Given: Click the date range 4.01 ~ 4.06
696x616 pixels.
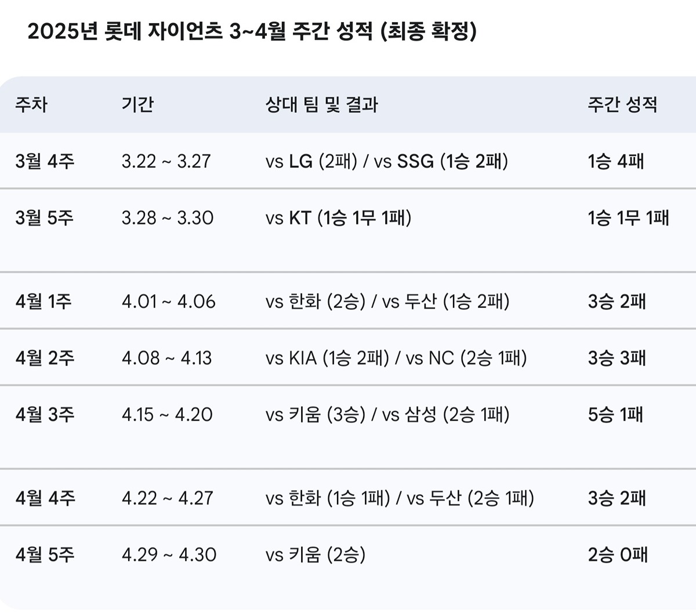Looking at the screenshot, I should [168, 301].
